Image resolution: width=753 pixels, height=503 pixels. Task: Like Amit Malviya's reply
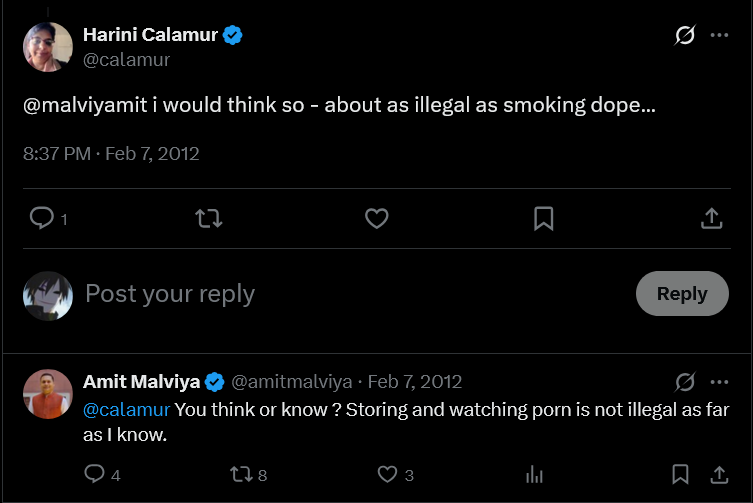tap(387, 475)
